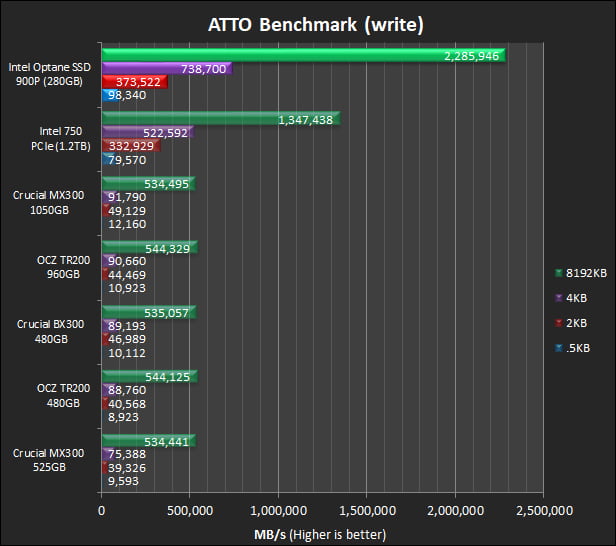Click the 332,929 red bar
The width and height of the screenshot is (616, 546).
point(131,146)
